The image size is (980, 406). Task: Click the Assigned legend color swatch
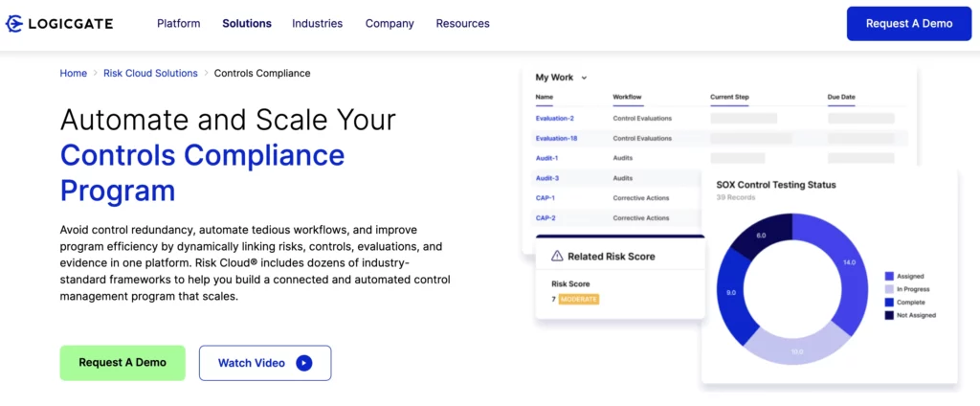point(889,276)
